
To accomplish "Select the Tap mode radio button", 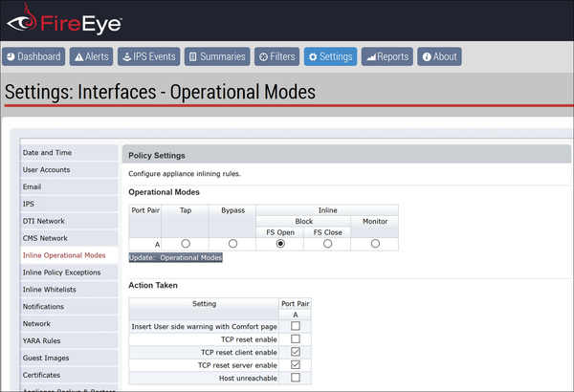I will pyautogui.click(x=186, y=244).
